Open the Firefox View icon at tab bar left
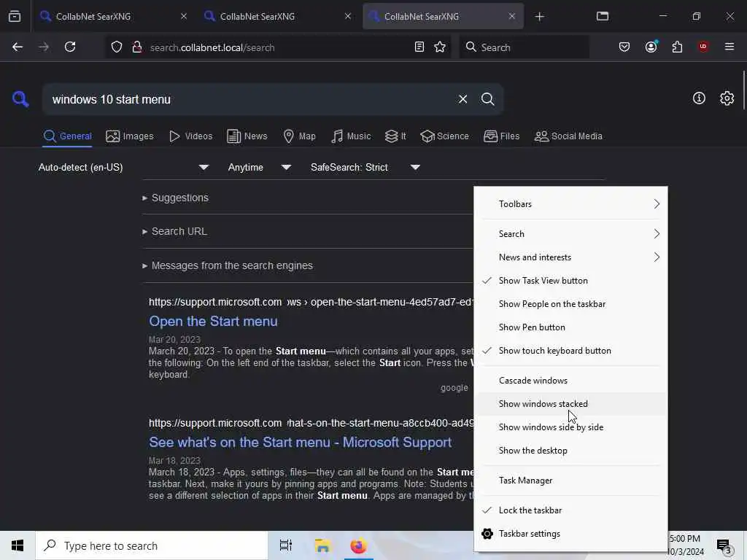The width and height of the screenshot is (747, 560). [x=15, y=16]
